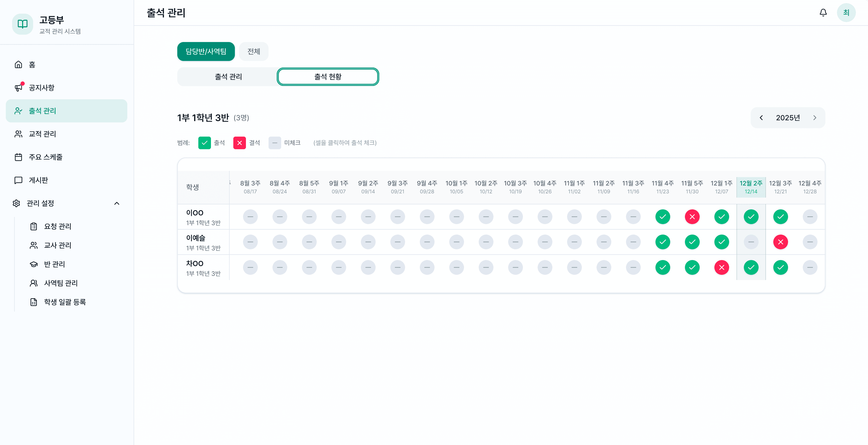Click the 담당반/사역팀 button
Viewport: 868px width, 445px height.
click(x=205, y=51)
